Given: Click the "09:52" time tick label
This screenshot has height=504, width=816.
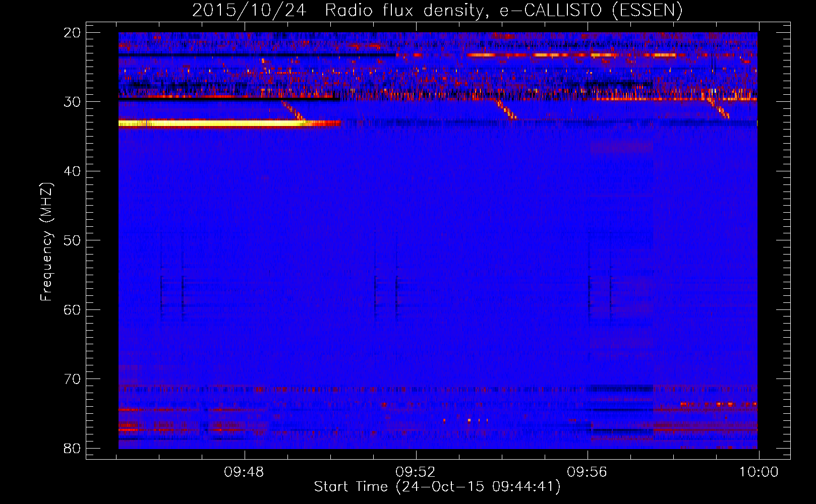Looking at the screenshot, I should (416, 472).
